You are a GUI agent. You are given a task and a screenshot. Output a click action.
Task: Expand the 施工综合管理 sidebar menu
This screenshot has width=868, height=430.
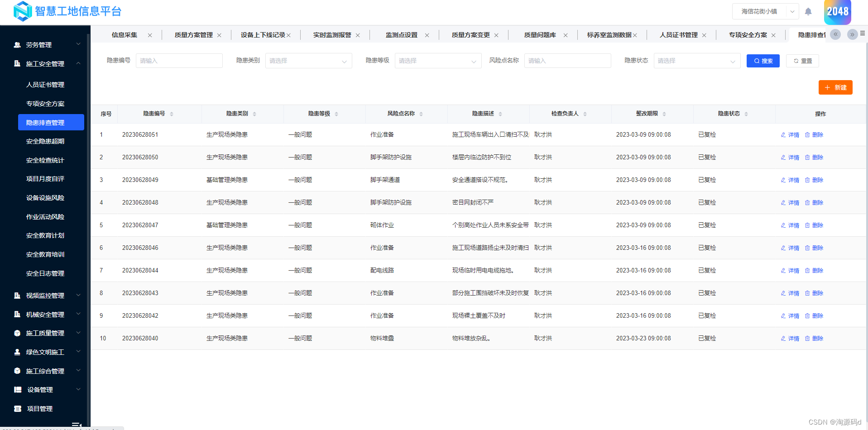click(x=45, y=371)
